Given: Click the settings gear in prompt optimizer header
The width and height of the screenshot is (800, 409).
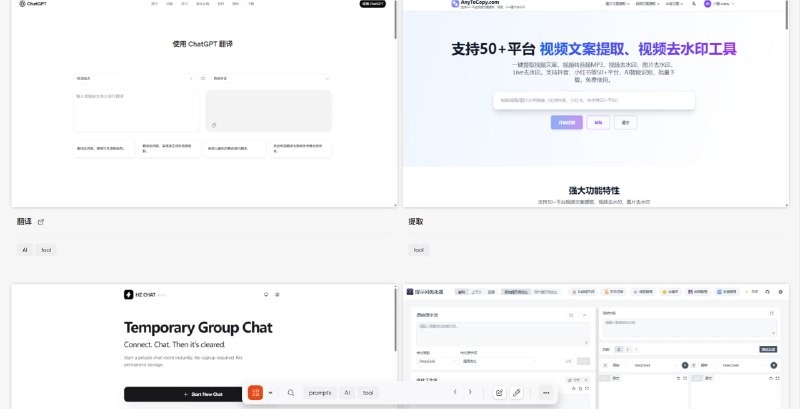Looking at the screenshot, I should tap(780, 292).
